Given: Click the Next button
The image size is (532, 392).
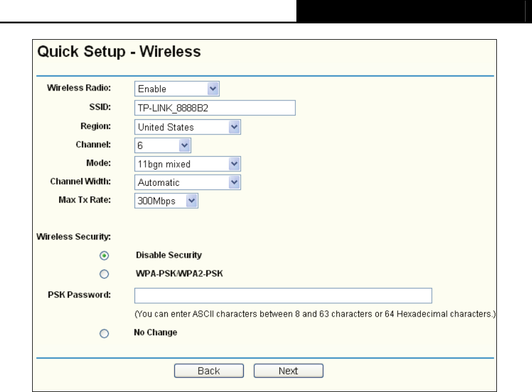Looking at the screenshot, I should tap(288, 371).
